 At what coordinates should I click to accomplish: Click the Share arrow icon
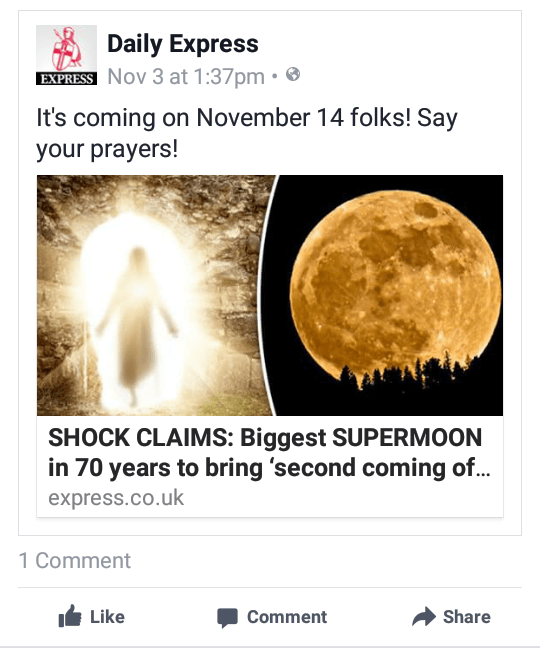point(424,617)
